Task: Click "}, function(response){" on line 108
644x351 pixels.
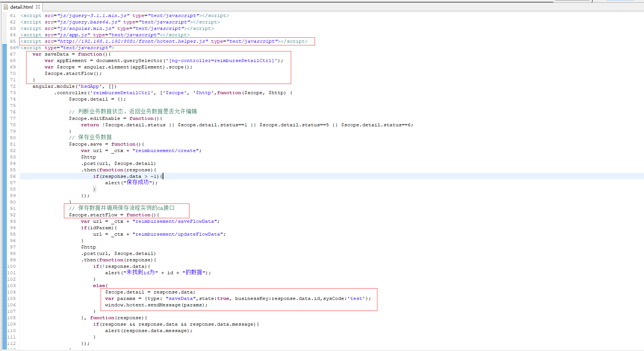Action: [114, 318]
